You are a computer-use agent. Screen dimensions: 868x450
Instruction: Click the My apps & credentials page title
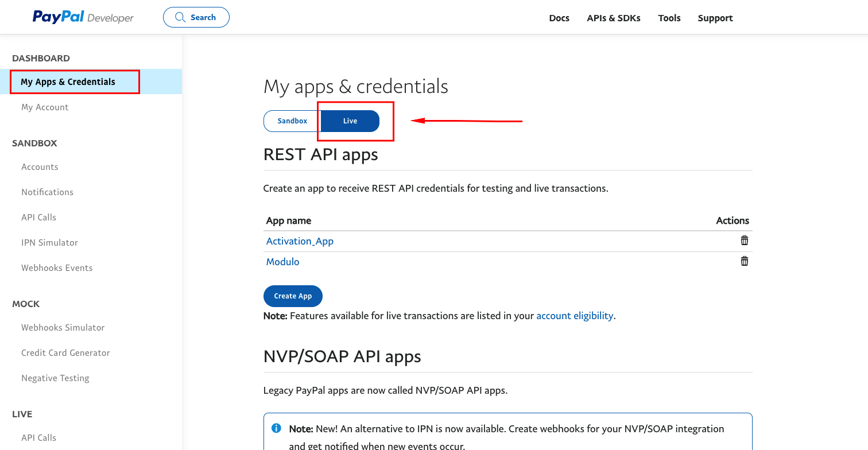pos(355,87)
